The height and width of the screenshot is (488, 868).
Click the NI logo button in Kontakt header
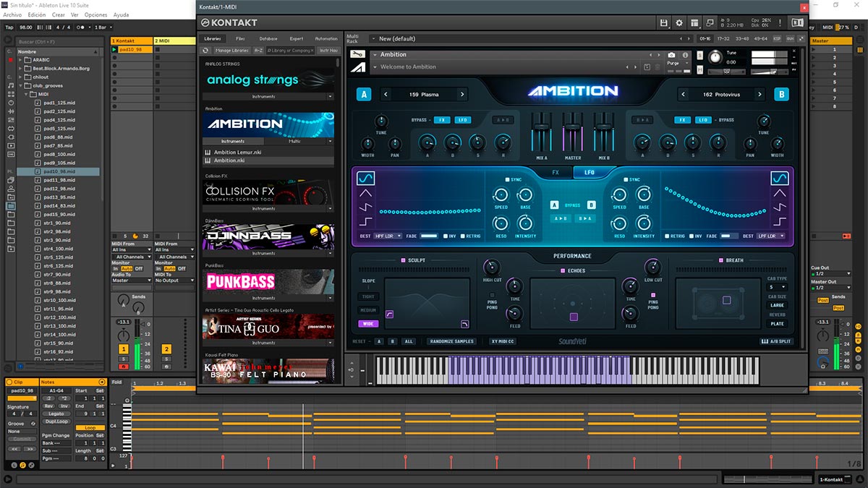click(798, 23)
